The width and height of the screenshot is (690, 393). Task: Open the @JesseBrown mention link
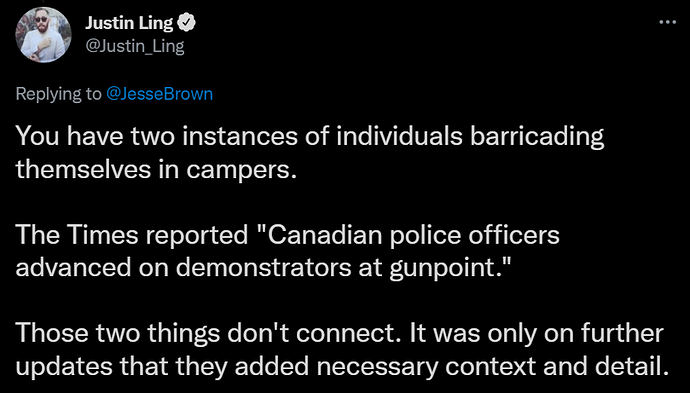point(160,94)
